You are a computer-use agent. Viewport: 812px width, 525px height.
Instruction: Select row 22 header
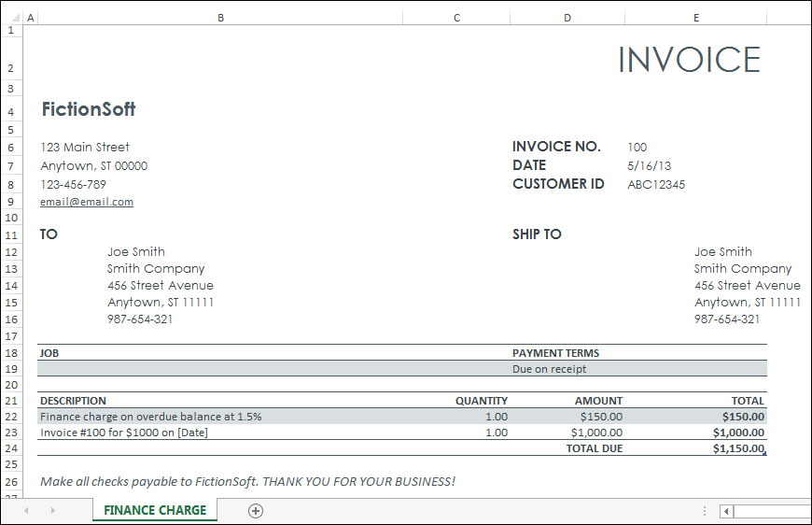click(11, 417)
